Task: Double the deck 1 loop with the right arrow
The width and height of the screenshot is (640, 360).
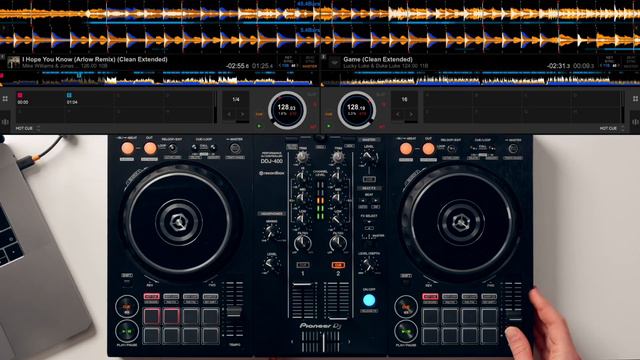Action: coord(242,115)
